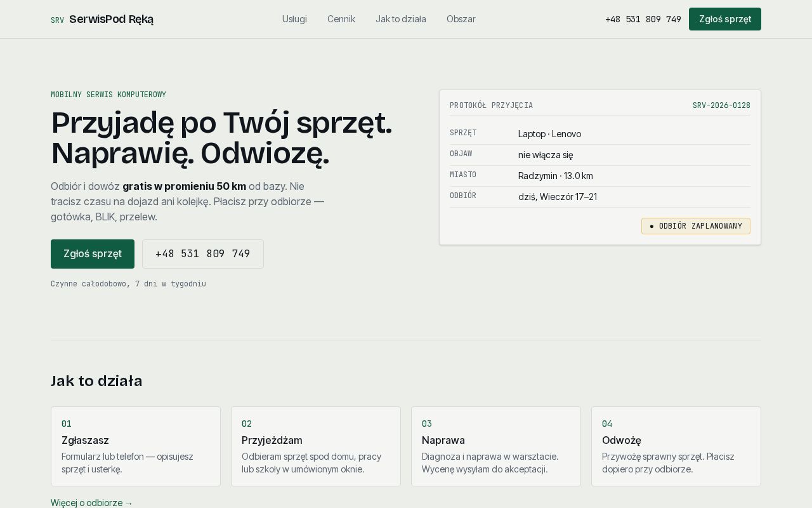The width and height of the screenshot is (812, 508).
Task: Click the PROTOKÓŁ PRZYJĘCIA card title
Action: 492,105
